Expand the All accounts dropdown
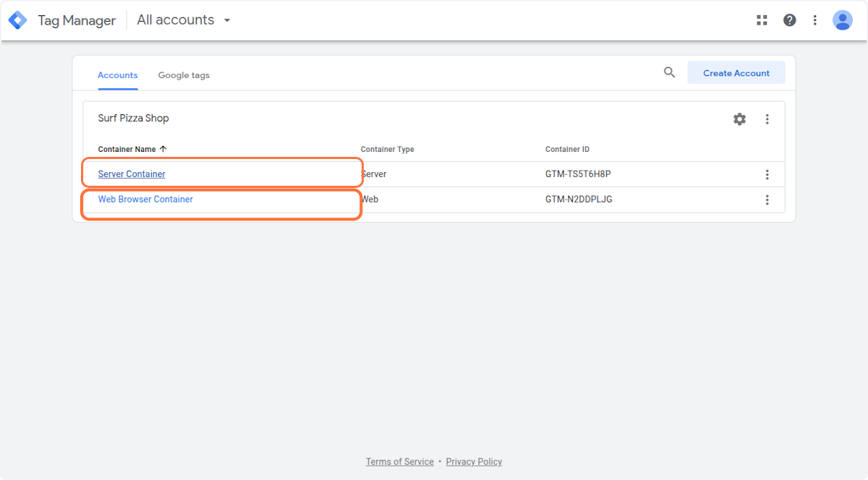Image resolution: width=868 pixels, height=480 pixels. pyautogui.click(x=184, y=20)
